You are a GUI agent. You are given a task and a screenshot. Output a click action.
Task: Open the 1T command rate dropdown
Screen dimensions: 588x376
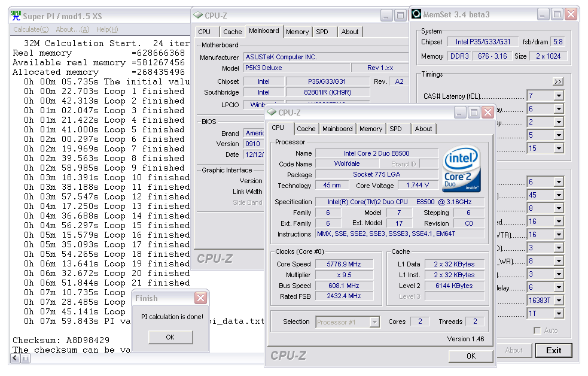[558, 314]
